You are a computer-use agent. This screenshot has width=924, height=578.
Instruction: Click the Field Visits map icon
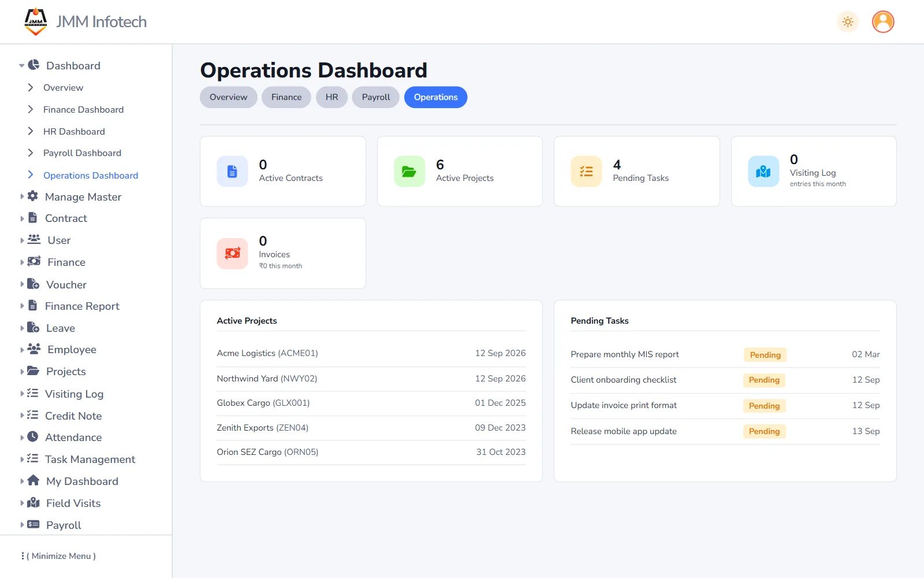pyautogui.click(x=33, y=502)
